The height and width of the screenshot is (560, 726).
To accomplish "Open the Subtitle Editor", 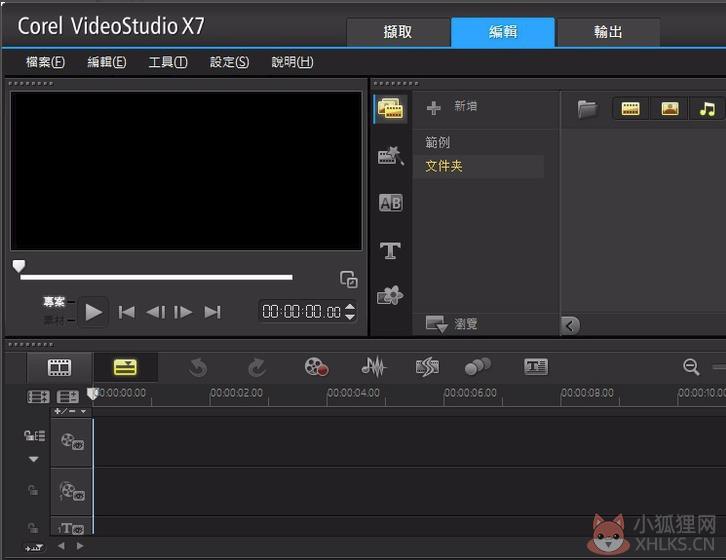I will [x=536, y=367].
